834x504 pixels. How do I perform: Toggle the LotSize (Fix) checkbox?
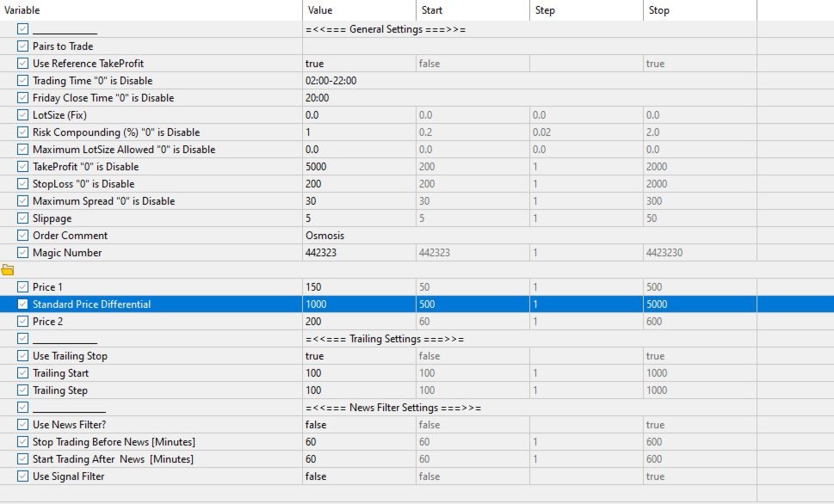pos(22,115)
